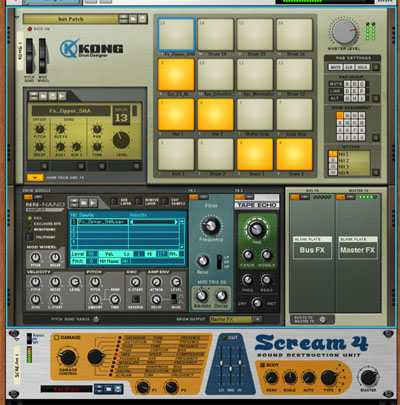Solo the selected pad
The height and width of the screenshot is (405, 400).
click(362, 67)
